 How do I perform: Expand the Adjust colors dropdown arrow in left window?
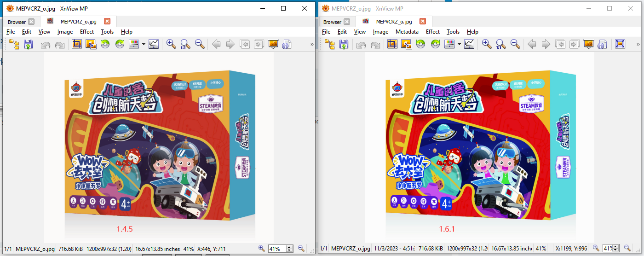[x=144, y=45]
